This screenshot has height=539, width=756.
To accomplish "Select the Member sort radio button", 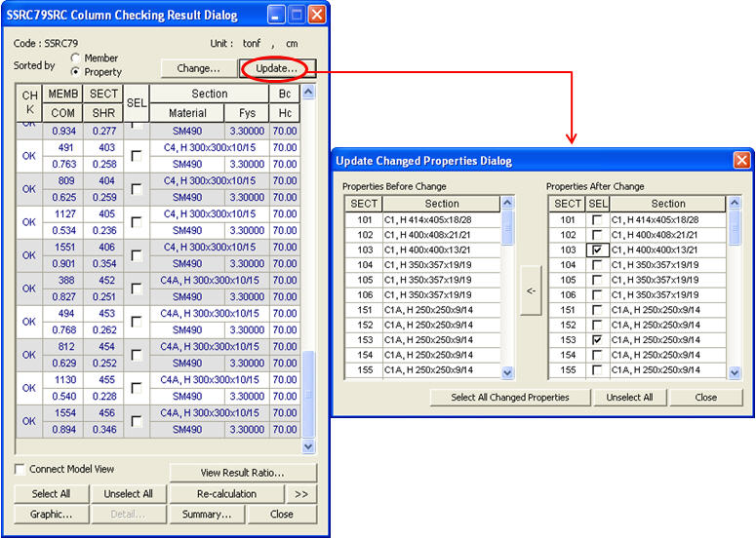I will tap(76, 58).
